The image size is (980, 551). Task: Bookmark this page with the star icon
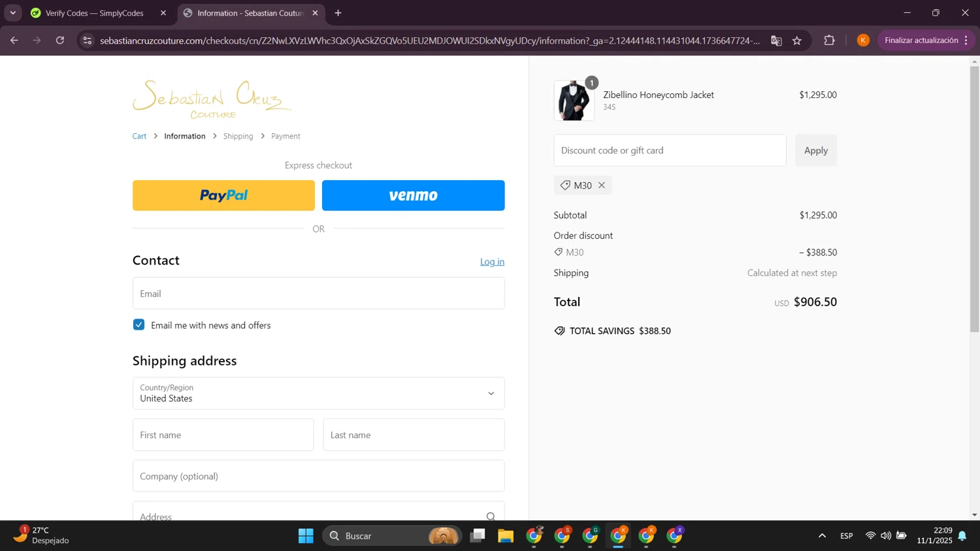click(x=797, y=40)
